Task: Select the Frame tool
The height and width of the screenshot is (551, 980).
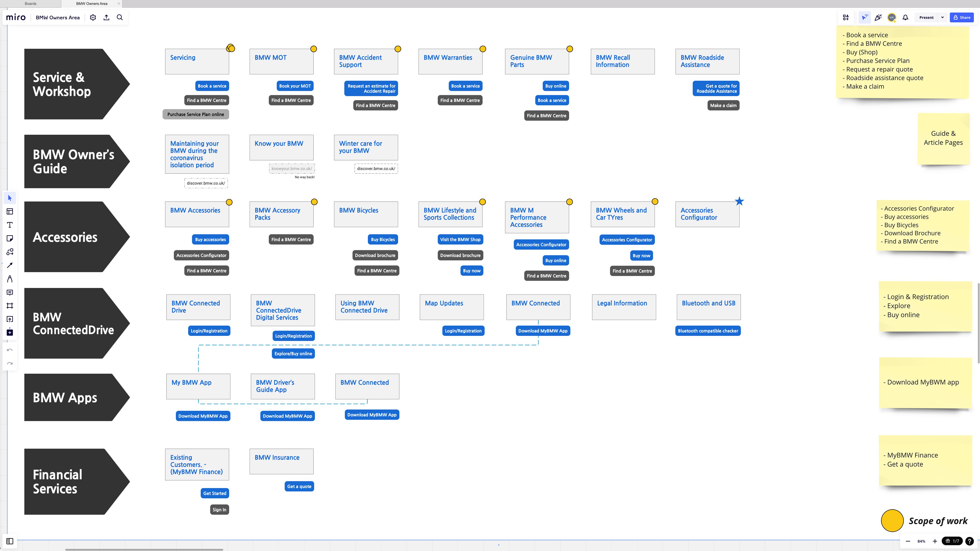Action: pyautogui.click(x=10, y=306)
